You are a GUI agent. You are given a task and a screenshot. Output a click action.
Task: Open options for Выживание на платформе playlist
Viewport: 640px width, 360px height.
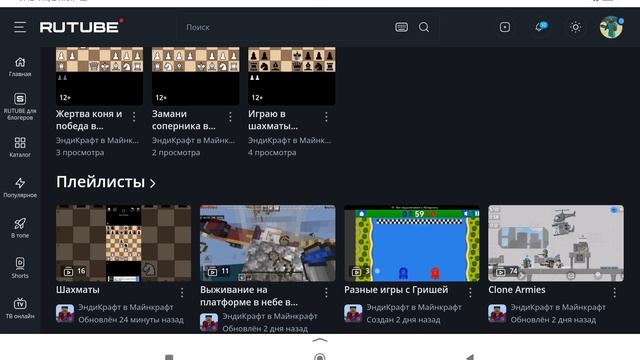point(326,292)
